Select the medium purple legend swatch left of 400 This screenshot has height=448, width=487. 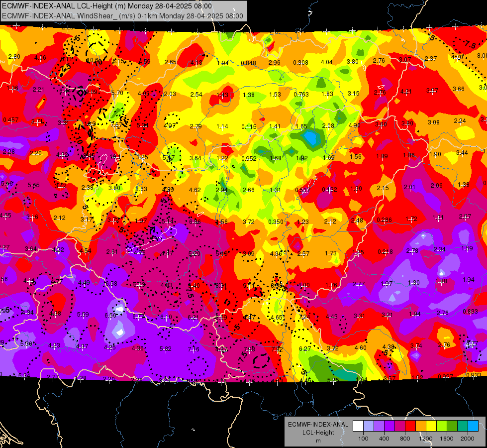pos(379,426)
